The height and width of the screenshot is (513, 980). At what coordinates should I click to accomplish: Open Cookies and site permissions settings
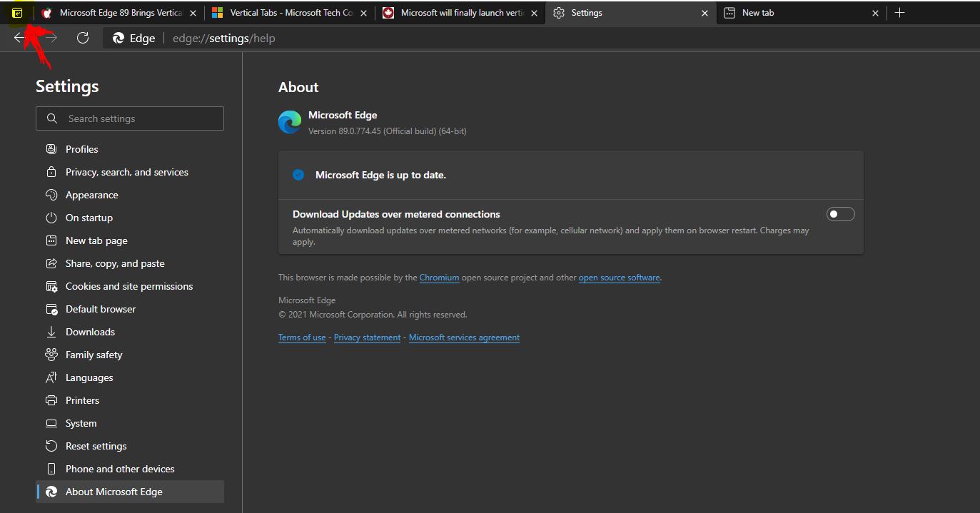click(130, 286)
